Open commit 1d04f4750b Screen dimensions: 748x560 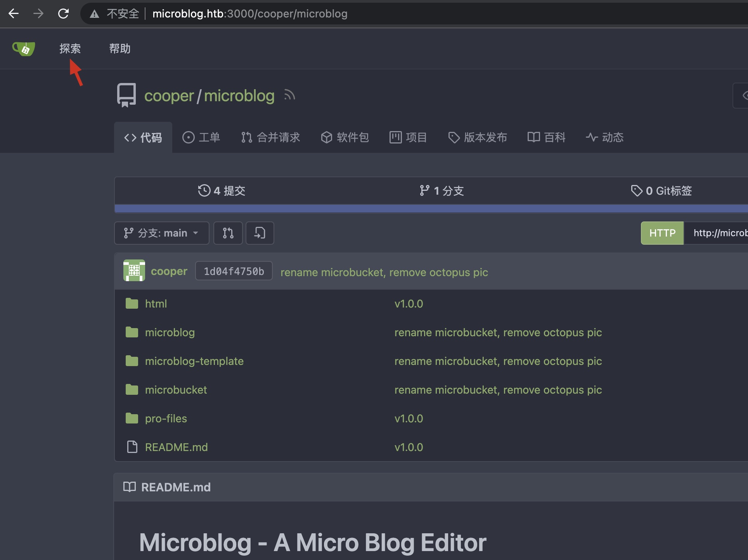click(x=234, y=271)
